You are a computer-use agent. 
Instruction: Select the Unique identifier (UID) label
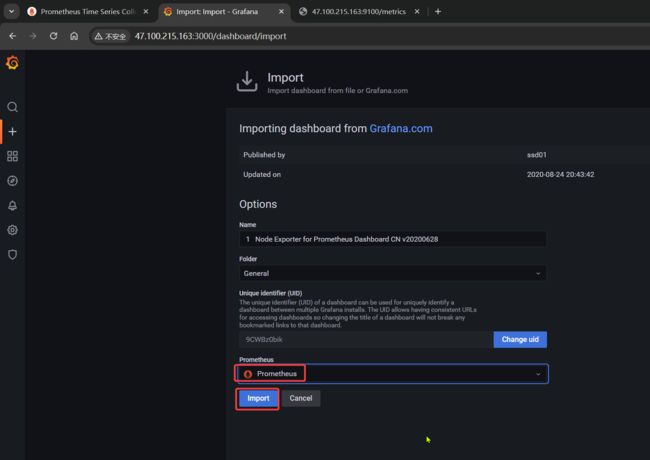pyautogui.click(x=270, y=293)
